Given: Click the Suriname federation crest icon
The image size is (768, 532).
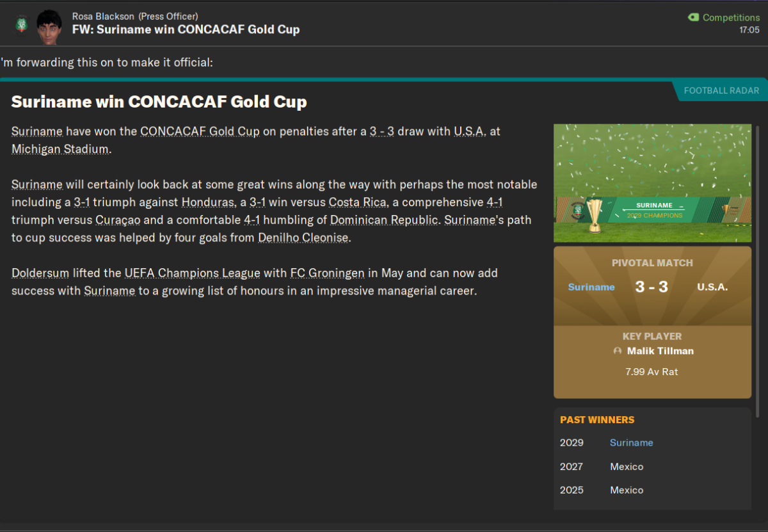Looking at the screenshot, I should [x=21, y=24].
